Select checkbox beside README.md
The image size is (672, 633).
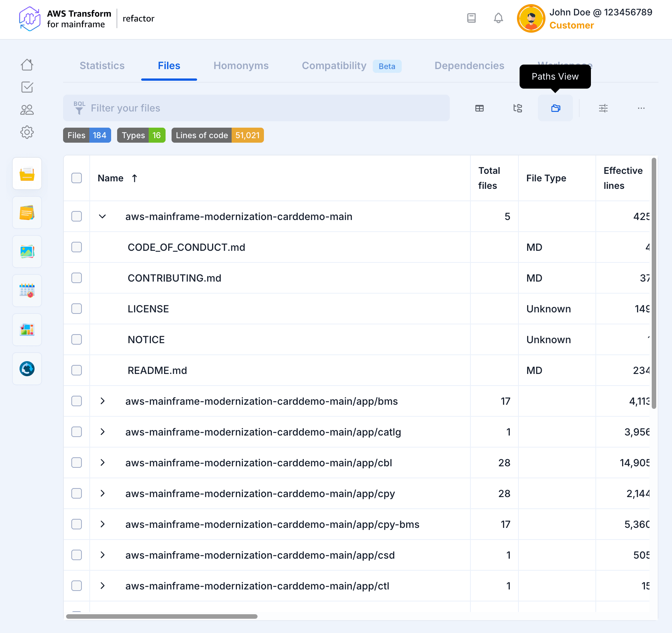coord(77,370)
